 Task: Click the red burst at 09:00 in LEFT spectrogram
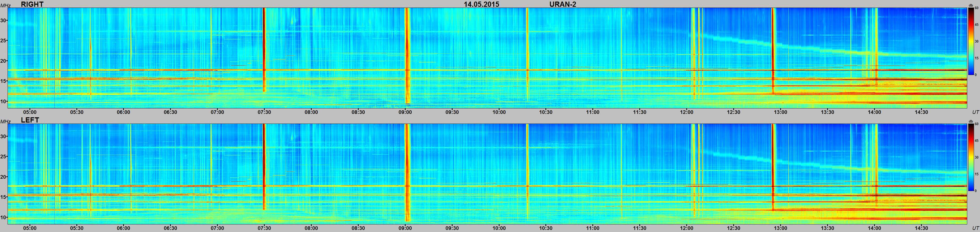pos(407,172)
